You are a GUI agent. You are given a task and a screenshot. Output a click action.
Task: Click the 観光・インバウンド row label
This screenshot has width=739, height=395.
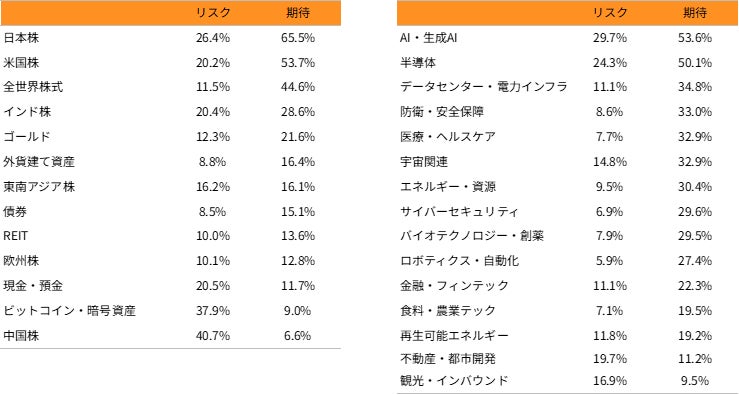pos(454,380)
